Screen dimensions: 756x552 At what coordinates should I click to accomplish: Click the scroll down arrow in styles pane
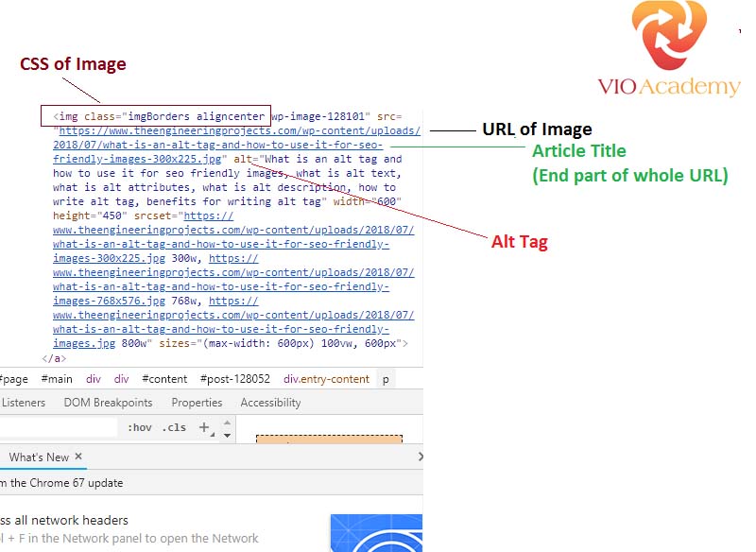coord(226,436)
